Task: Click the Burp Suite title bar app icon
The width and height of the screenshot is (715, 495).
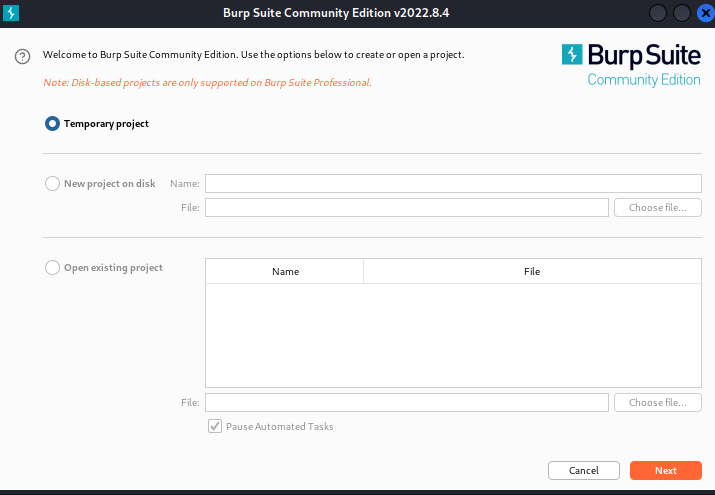Action: (x=11, y=13)
